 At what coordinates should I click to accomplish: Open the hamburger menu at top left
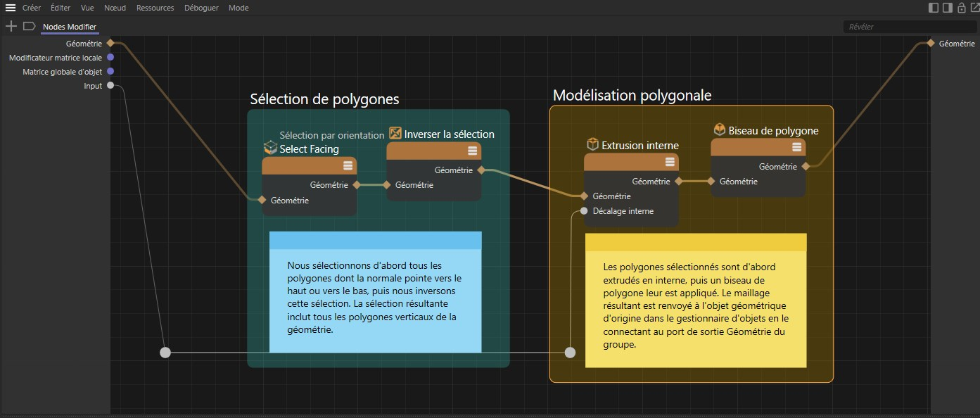point(11,8)
